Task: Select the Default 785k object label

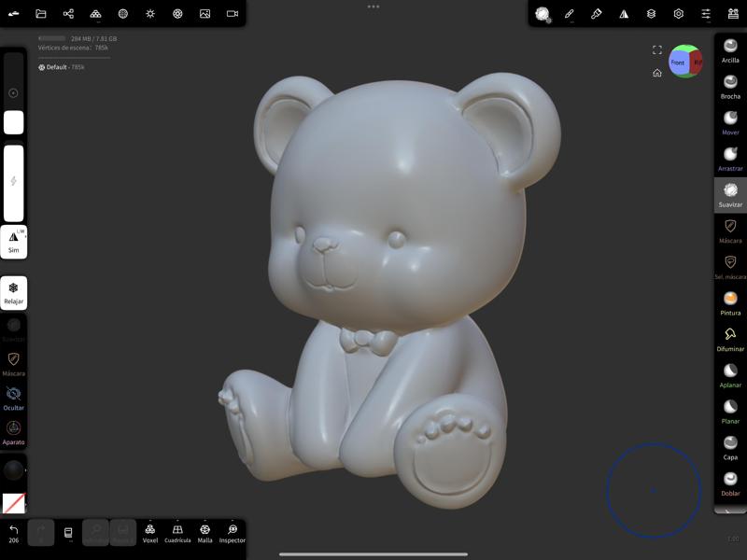Action: coord(61,67)
